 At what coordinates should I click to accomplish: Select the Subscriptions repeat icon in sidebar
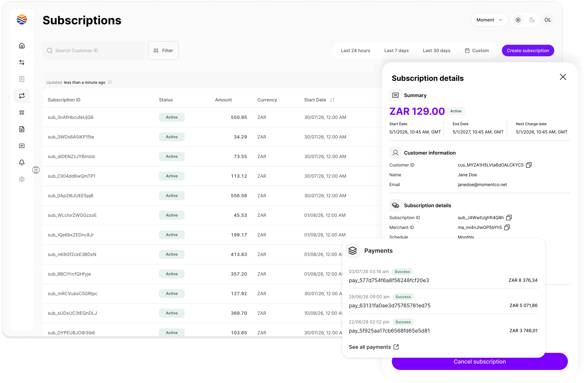pos(22,96)
